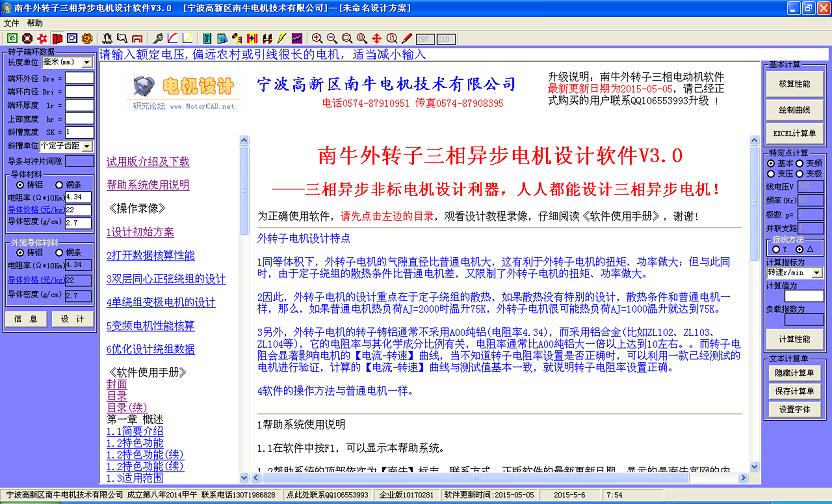Click the 端环外径 Dre input field
Image resolution: width=832 pixels, height=504 pixels.
pyautogui.click(x=79, y=76)
